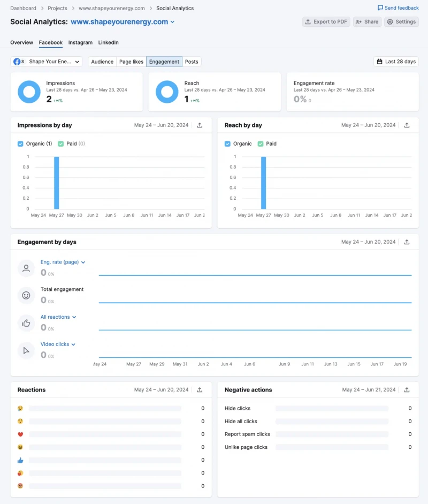Screen dimensions: 428x504
Task: Click the Engagement rate card title
Action: (314, 83)
